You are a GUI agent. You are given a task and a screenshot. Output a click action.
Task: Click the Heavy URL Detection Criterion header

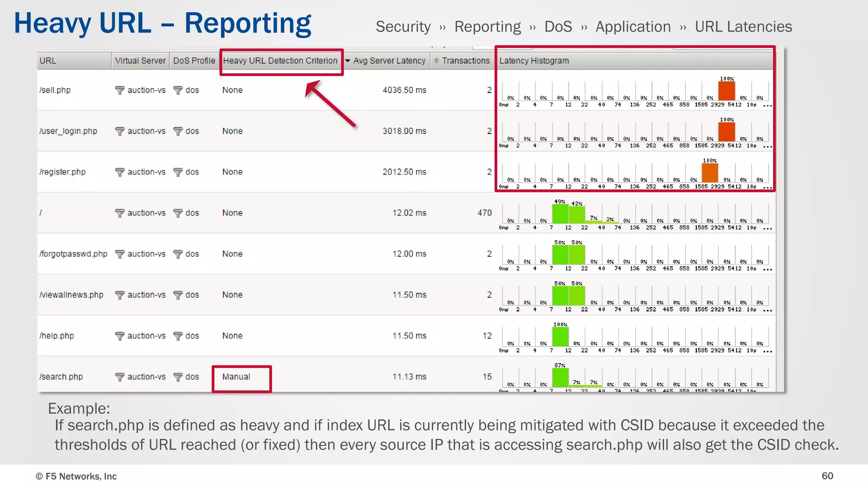pyautogui.click(x=280, y=61)
